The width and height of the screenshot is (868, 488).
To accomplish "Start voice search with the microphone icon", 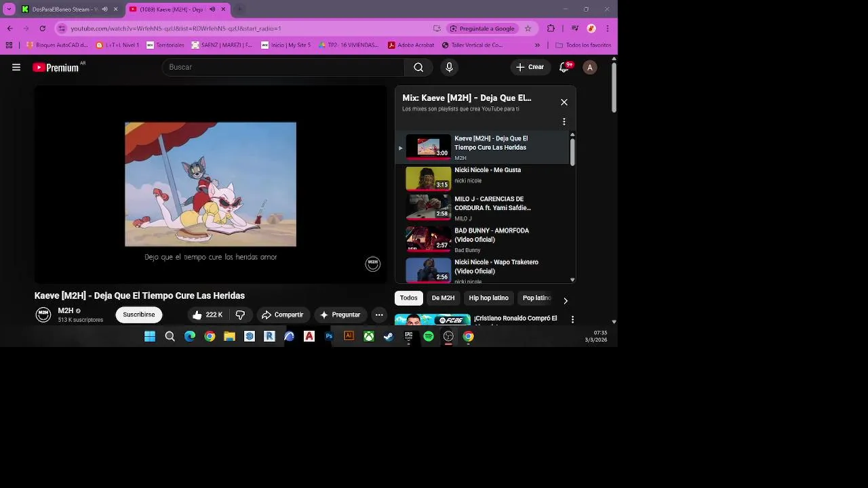I will (x=449, y=67).
